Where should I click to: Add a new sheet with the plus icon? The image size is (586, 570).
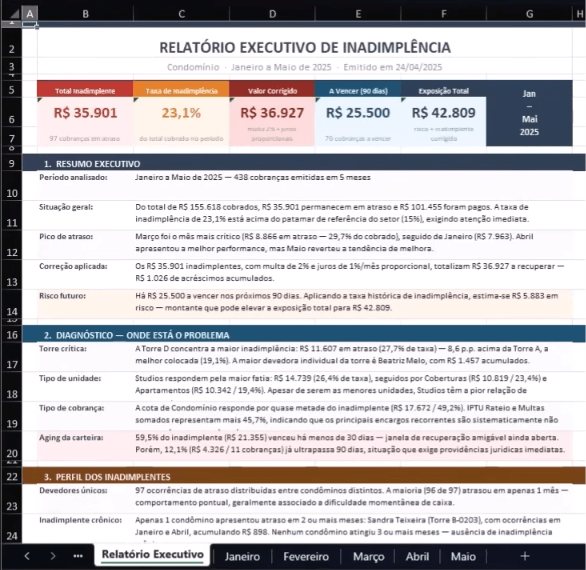coord(525,556)
